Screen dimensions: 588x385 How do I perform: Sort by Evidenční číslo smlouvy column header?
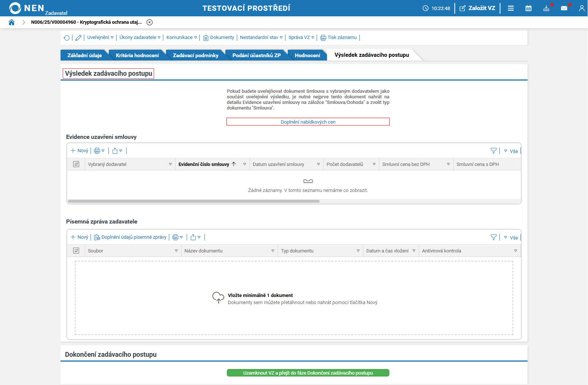point(204,164)
